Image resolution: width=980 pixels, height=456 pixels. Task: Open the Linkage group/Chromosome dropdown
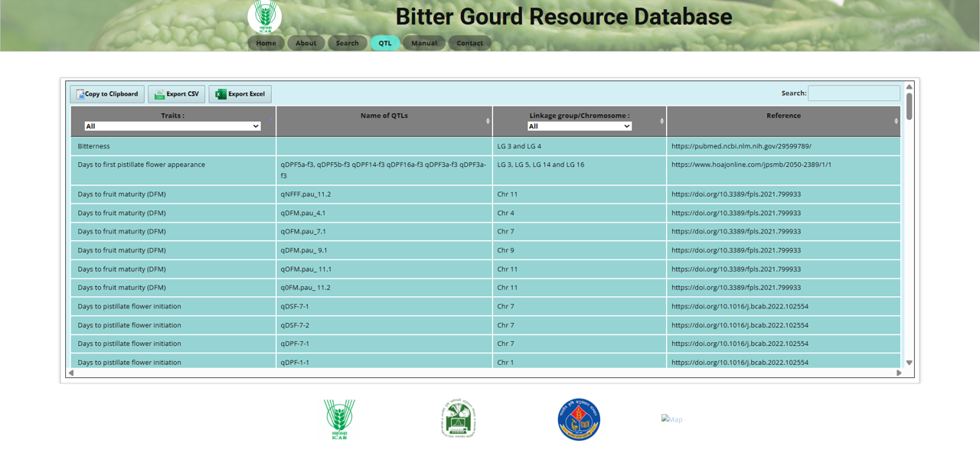coord(580,126)
